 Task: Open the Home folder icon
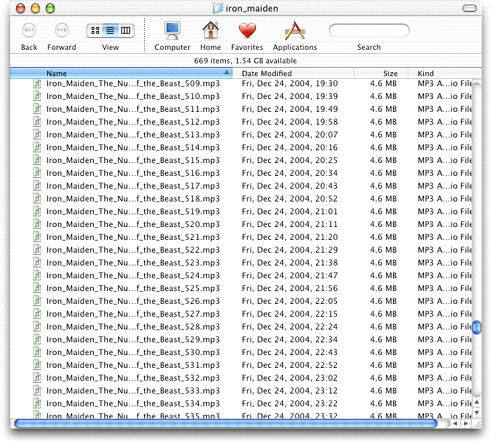point(211,31)
